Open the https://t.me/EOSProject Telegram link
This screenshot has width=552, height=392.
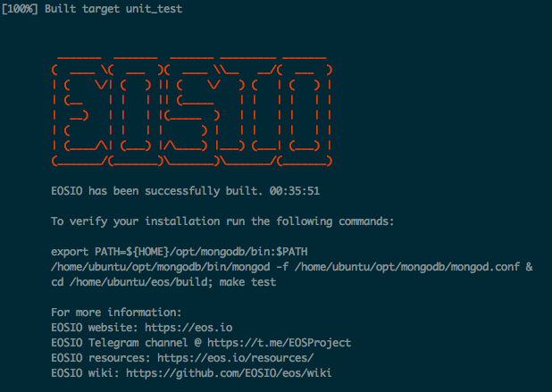(279, 343)
